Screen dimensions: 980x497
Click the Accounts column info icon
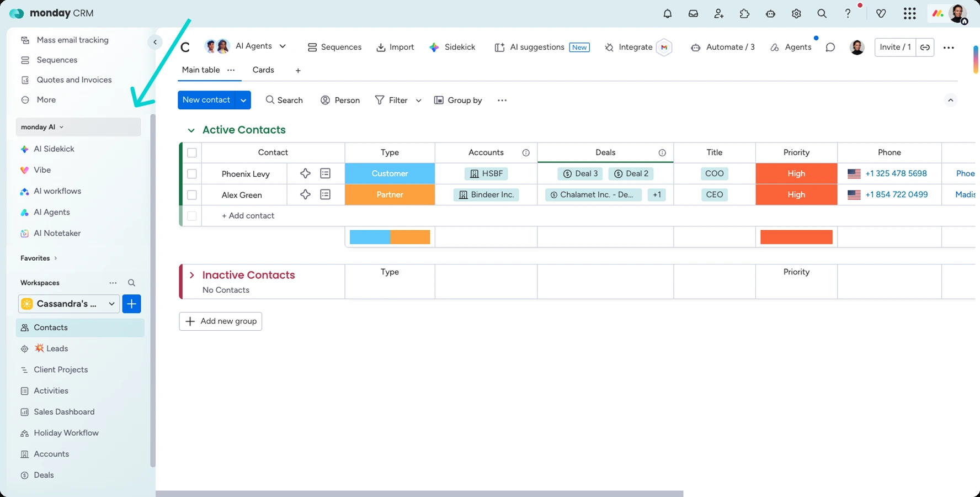click(x=526, y=153)
